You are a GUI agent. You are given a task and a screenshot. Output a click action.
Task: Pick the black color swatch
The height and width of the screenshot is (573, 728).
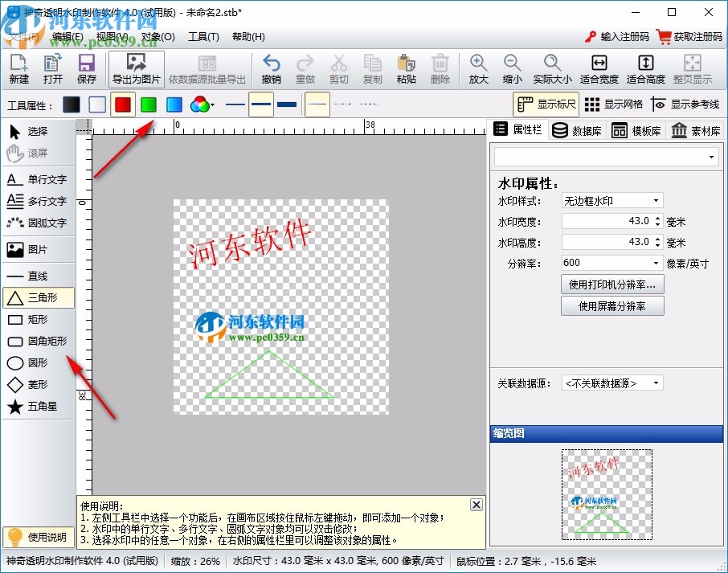point(71,104)
